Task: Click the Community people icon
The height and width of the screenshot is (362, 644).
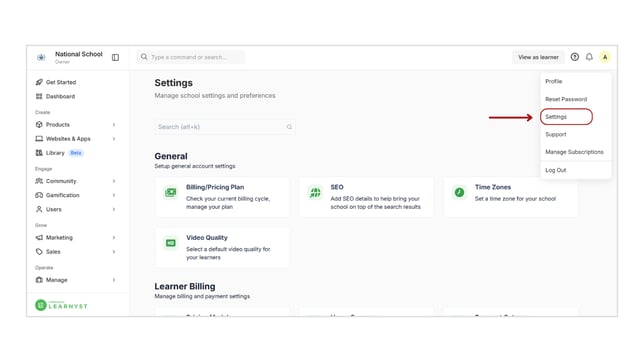Action: [39, 181]
